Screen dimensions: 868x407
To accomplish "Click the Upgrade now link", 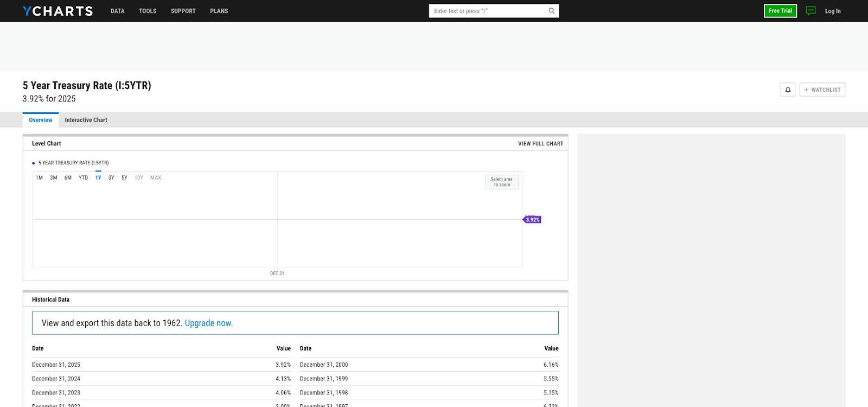I will point(208,323).
